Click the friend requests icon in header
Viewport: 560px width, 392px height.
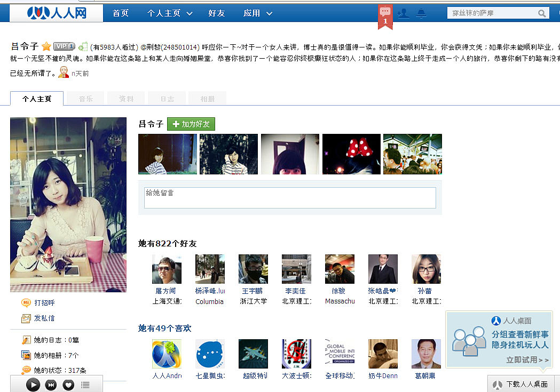click(403, 13)
